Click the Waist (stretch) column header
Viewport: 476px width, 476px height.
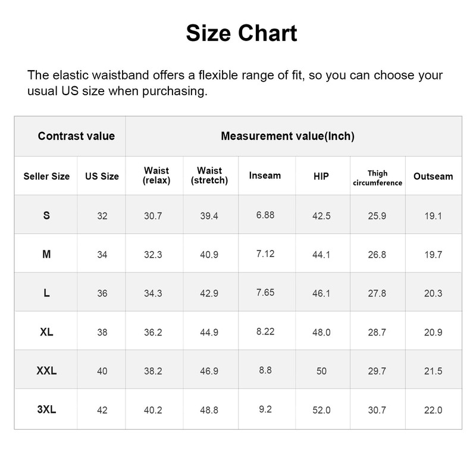point(209,176)
